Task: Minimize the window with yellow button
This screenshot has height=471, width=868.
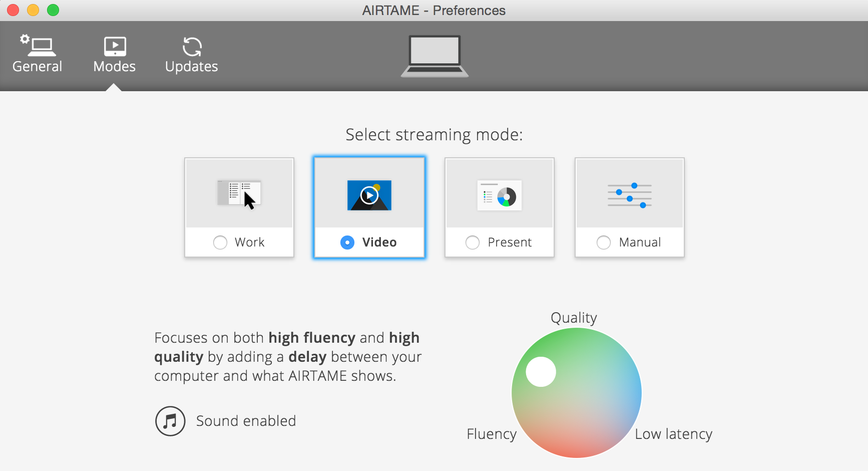Action: (33, 10)
